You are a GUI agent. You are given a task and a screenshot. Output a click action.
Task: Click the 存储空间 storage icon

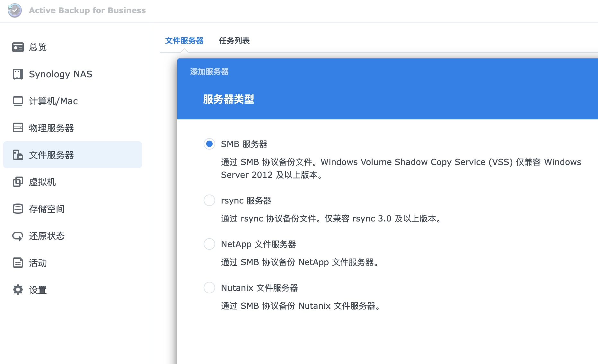point(18,209)
